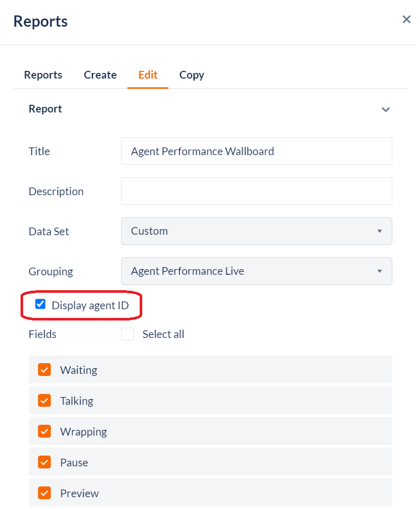Disable the Wrapping field checkbox
The height and width of the screenshot is (509, 420).
45,431
